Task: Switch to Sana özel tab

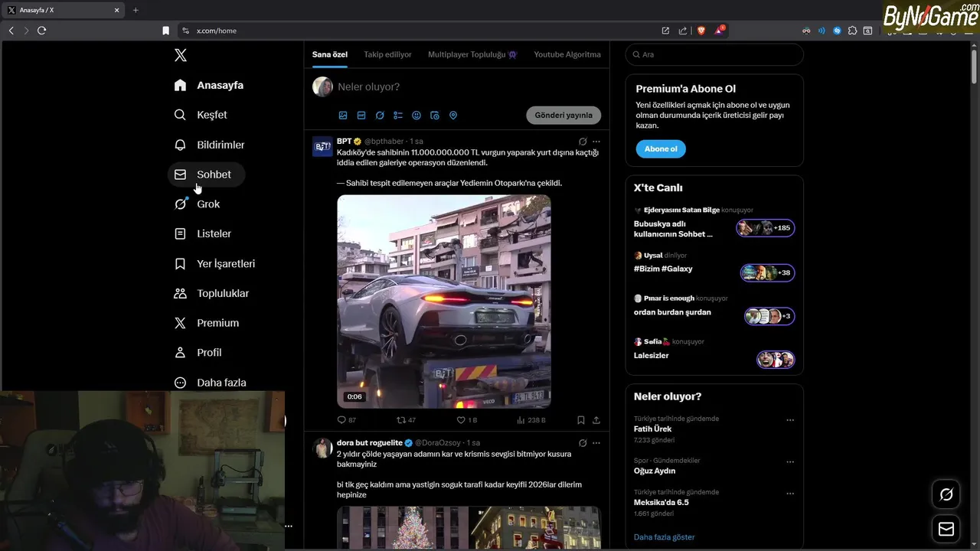Action: [x=330, y=54]
